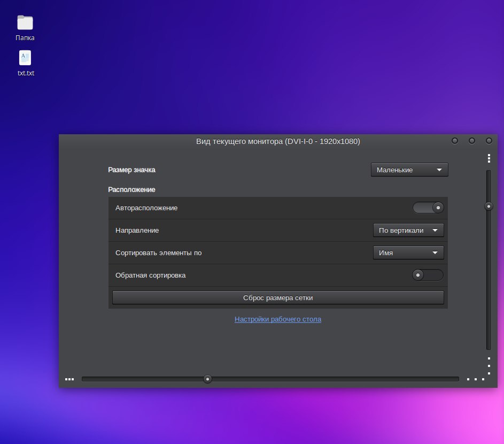
Task: Click the Авторасположение label text
Action: (x=146, y=208)
